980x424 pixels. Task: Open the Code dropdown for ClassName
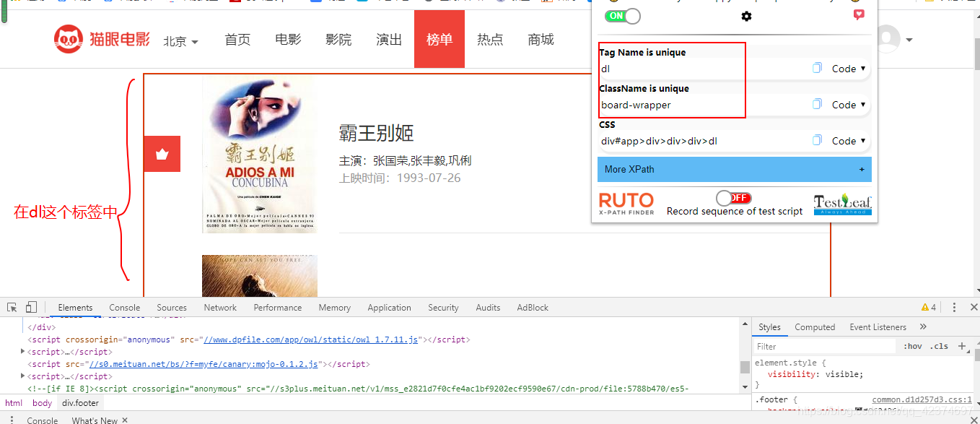[849, 105]
